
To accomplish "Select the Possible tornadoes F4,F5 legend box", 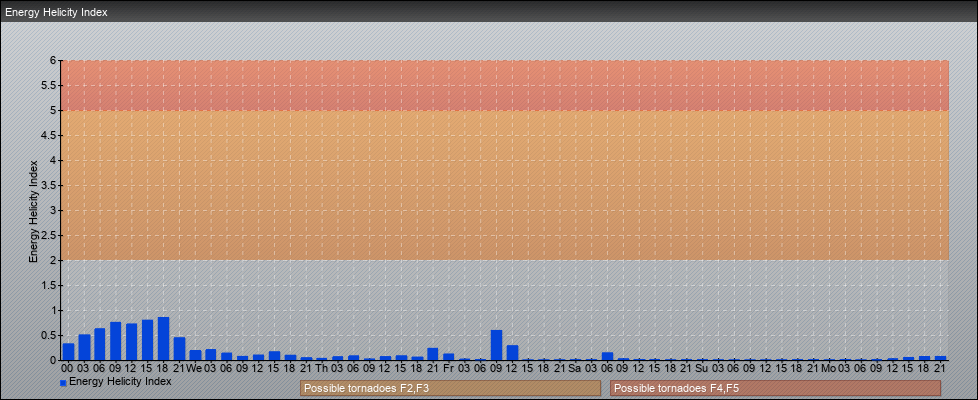I will point(775,388).
